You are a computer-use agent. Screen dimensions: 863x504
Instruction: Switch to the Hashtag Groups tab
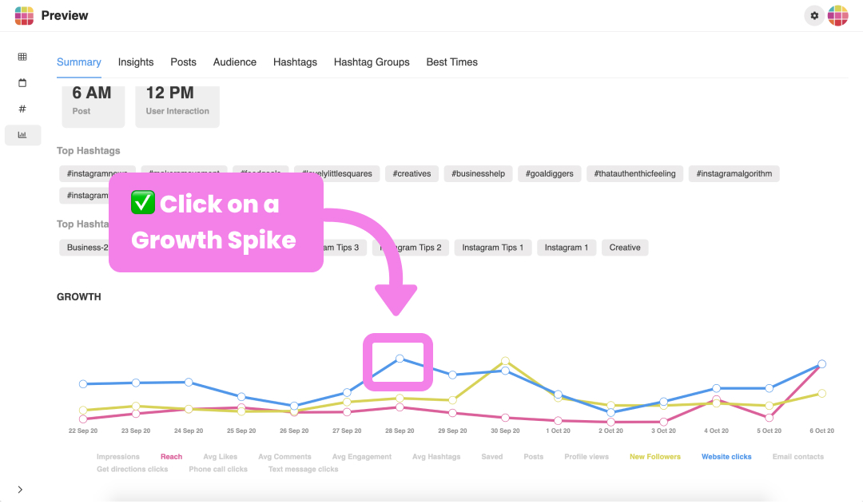click(x=372, y=62)
